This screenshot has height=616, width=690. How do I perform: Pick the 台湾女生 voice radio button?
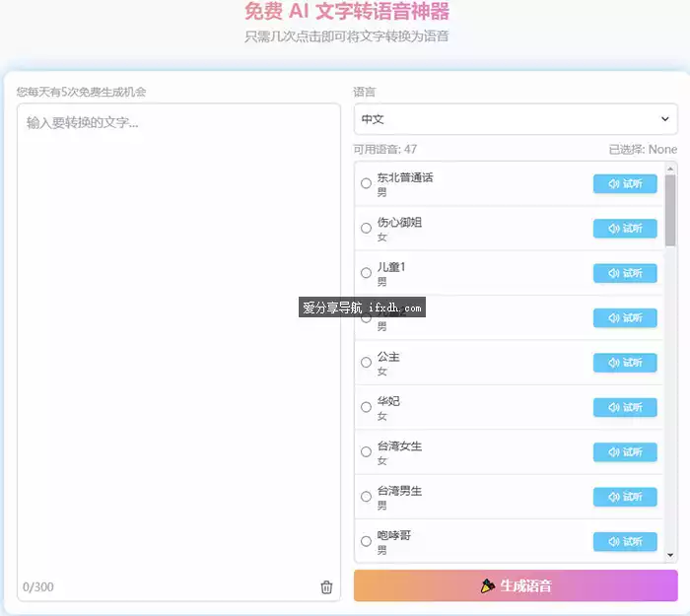[366, 451]
